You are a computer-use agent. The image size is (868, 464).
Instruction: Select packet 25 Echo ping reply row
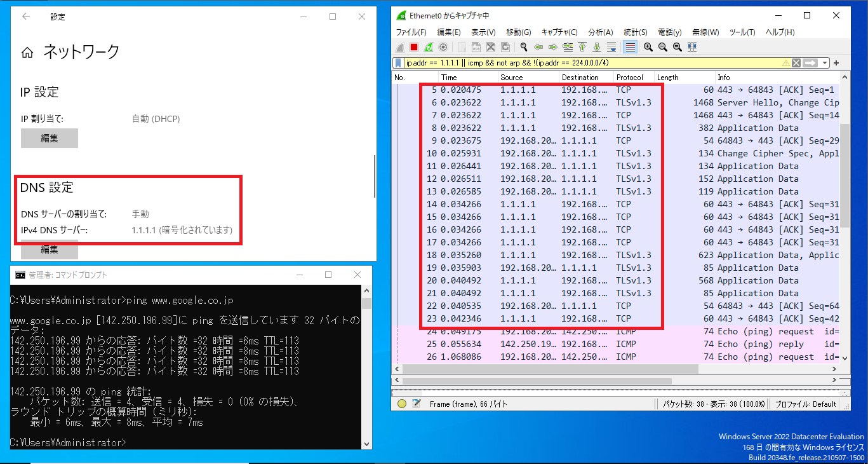(616, 344)
